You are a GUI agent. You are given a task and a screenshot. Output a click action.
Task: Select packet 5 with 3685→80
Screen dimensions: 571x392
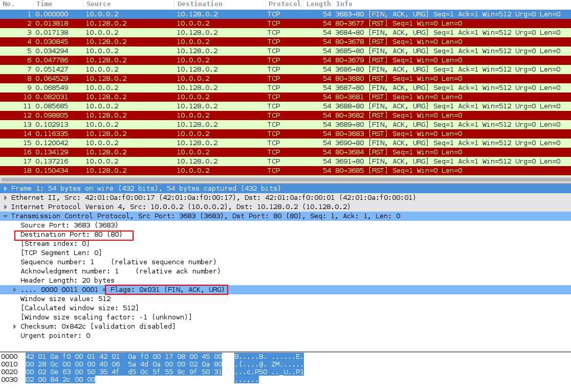pyautogui.click(x=285, y=51)
